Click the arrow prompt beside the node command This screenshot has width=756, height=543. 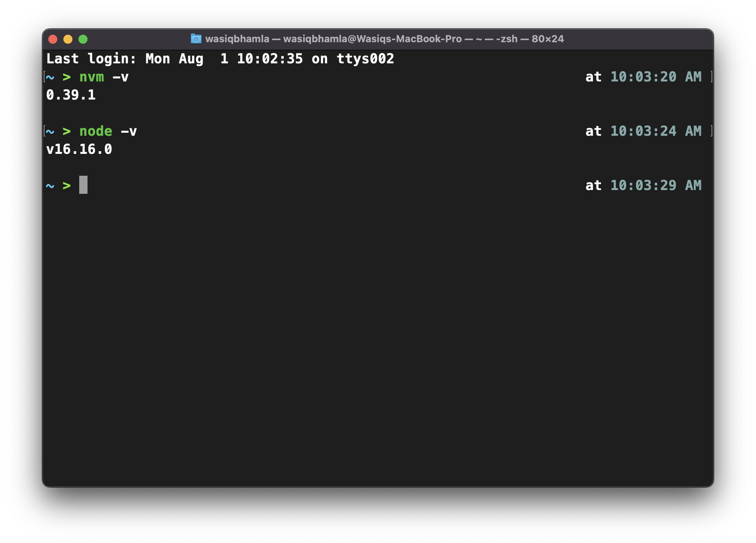(67, 131)
